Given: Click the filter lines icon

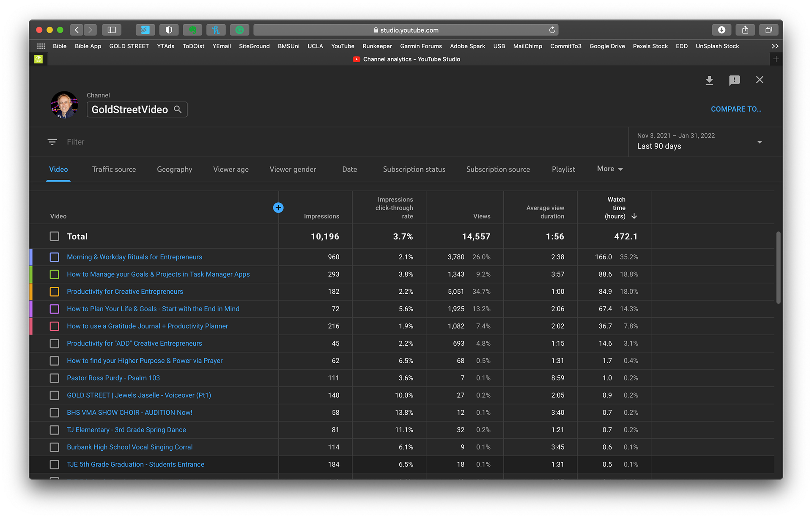Looking at the screenshot, I should (52, 142).
